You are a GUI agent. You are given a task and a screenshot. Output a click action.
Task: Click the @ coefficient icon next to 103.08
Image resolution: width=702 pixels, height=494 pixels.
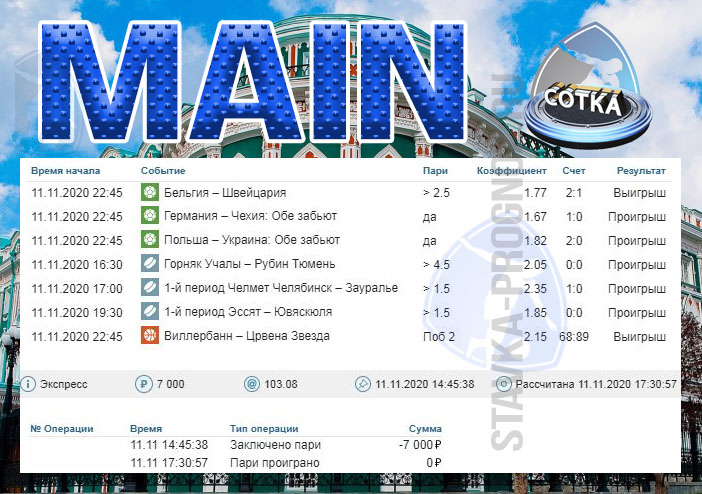click(252, 384)
